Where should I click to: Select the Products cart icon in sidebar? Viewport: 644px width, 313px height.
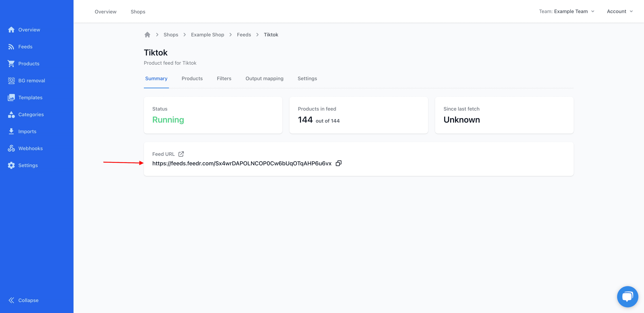(x=11, y=63)
